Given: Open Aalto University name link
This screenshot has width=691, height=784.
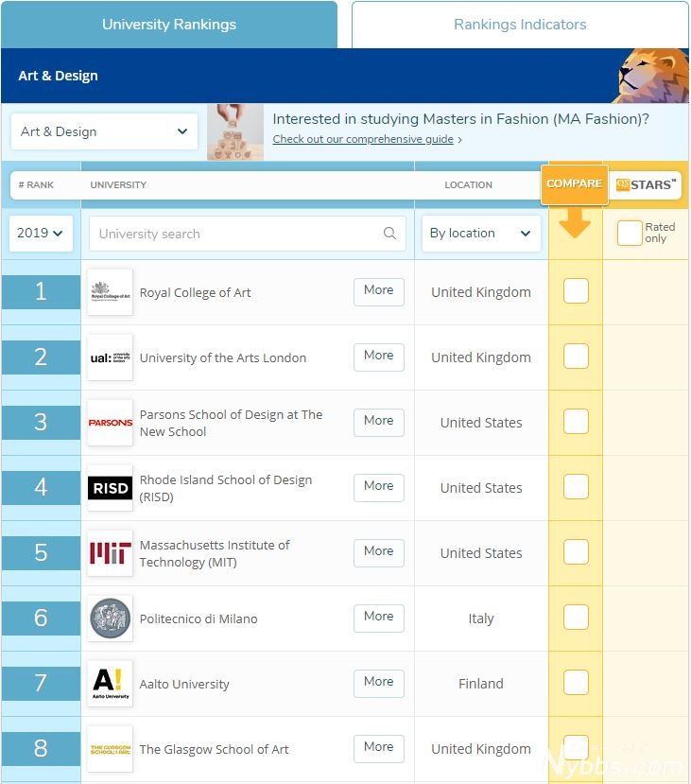Looking at the screenshot, I should point(184,684).
